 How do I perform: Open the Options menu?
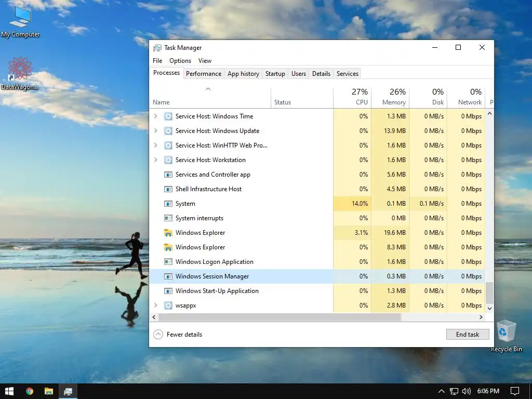[x=180, y=61]
